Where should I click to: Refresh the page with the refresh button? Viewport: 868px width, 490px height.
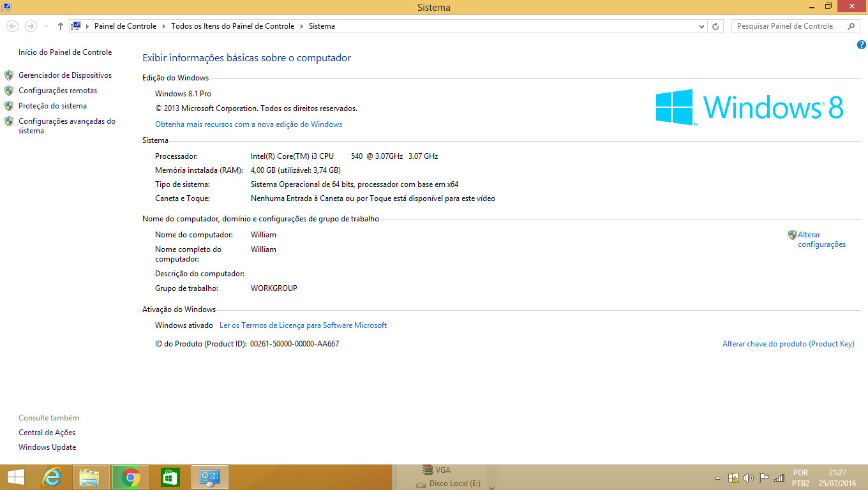click(x=715, y=26)
